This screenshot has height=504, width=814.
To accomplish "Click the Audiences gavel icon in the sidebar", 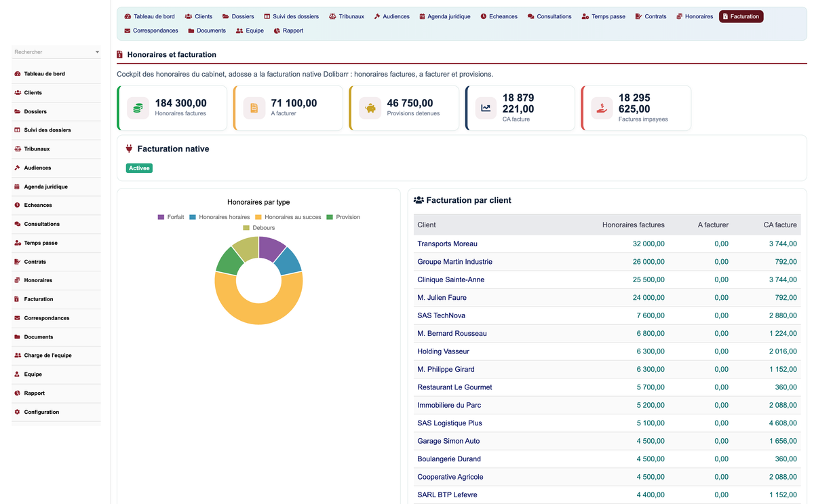I will [x=18, y=168].
